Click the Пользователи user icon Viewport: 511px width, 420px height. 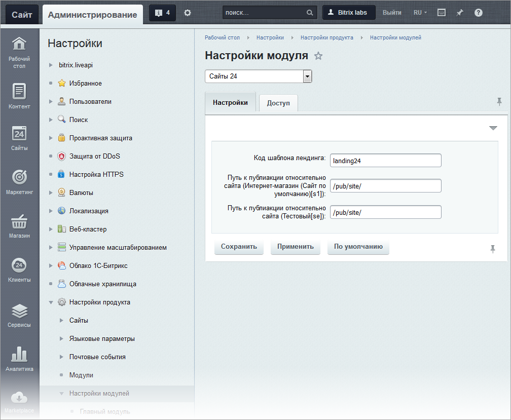[x=62, y=101]
